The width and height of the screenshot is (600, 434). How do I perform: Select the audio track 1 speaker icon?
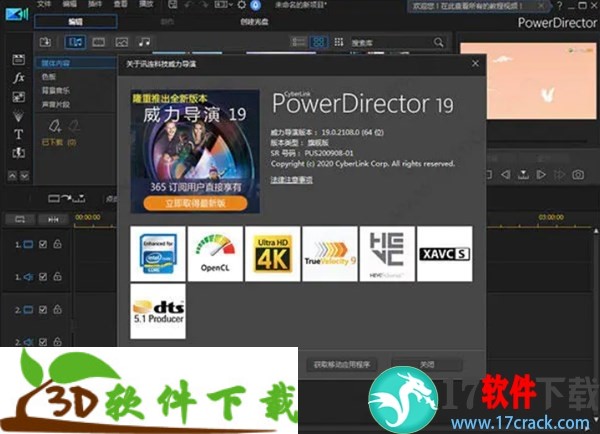click(x=28, y=277)
